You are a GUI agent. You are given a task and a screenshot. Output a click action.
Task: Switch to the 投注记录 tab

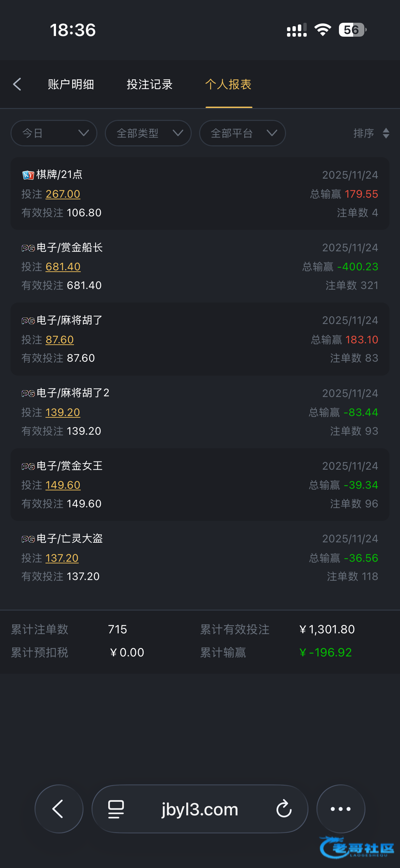(150, 84)
